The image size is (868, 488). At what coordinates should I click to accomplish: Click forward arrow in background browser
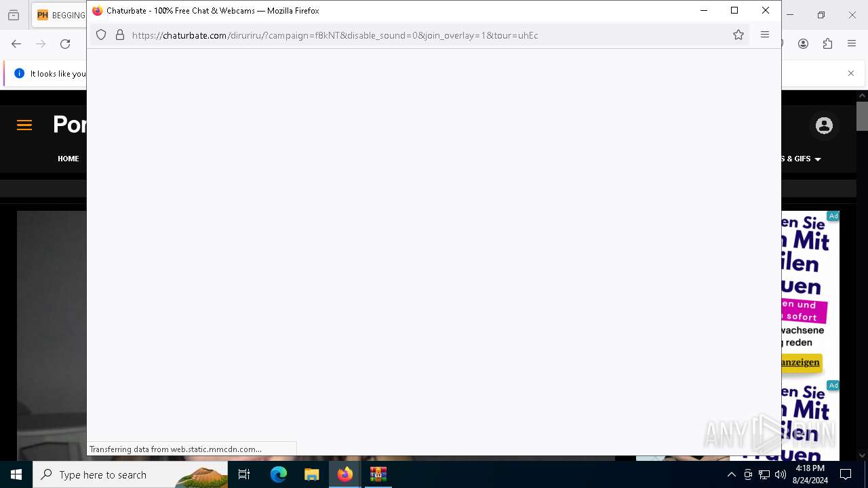(x=41, y=44)
